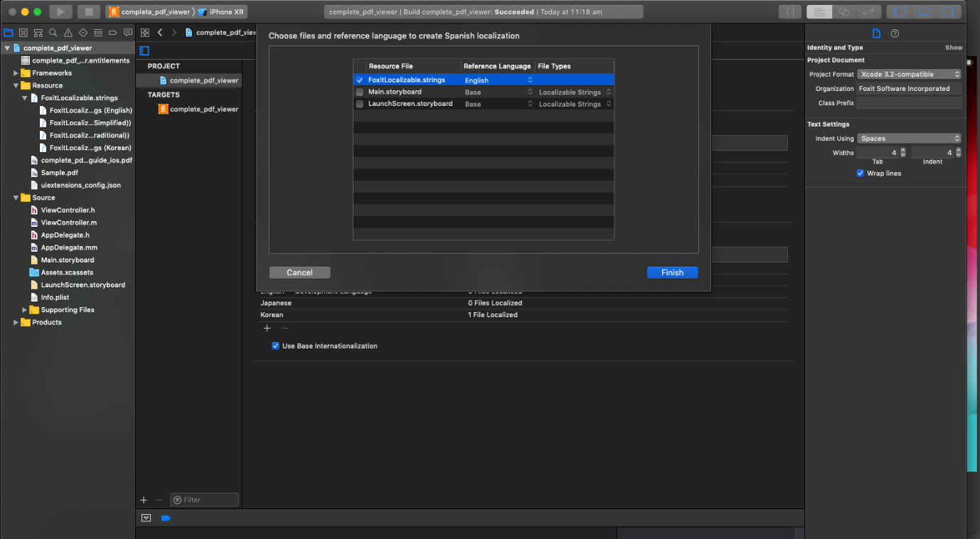Toggle Use Base Internationalization checkbox
Screen dimensions: 980x539
click(x=275, y=346)
